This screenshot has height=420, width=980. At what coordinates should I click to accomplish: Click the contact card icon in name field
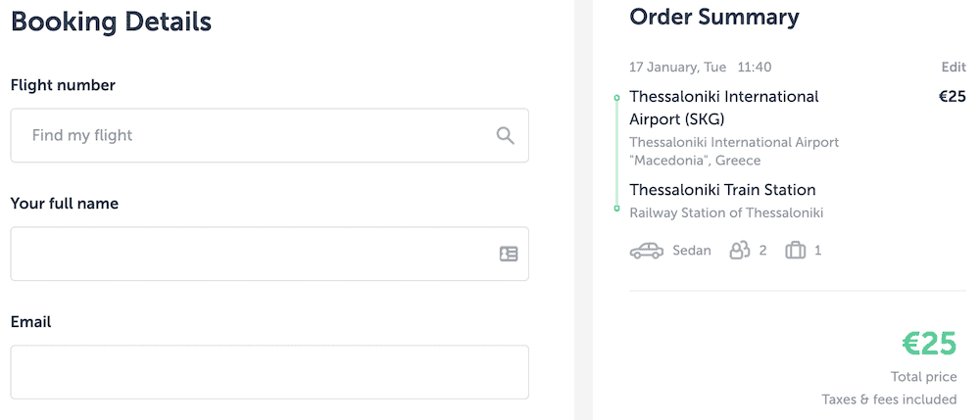click(x=508, y=254)
